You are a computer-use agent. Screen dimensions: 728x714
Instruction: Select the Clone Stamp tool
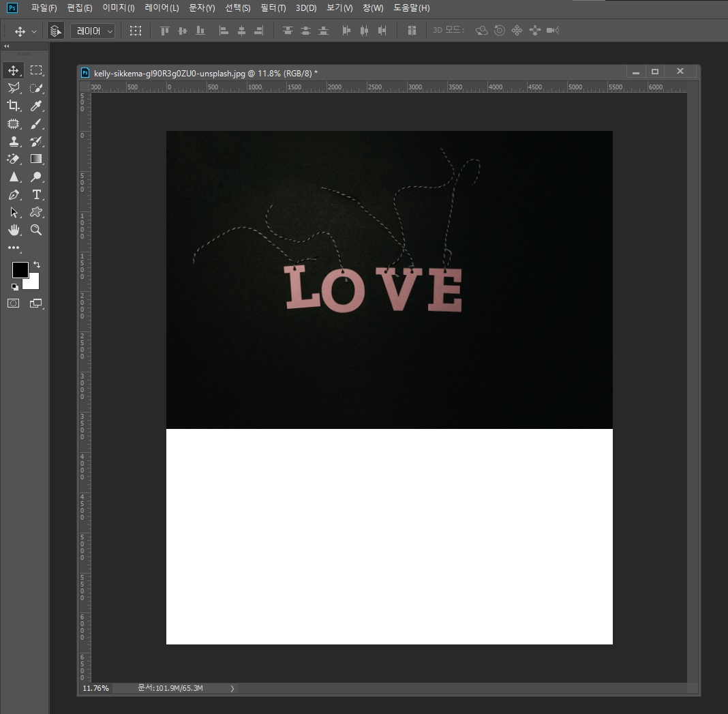coord(14,141)
